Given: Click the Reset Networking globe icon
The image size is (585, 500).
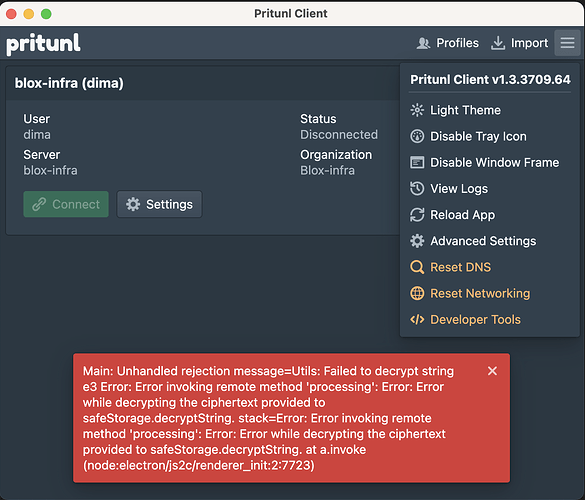Looking at the screenshot, I should pos(417,293).
